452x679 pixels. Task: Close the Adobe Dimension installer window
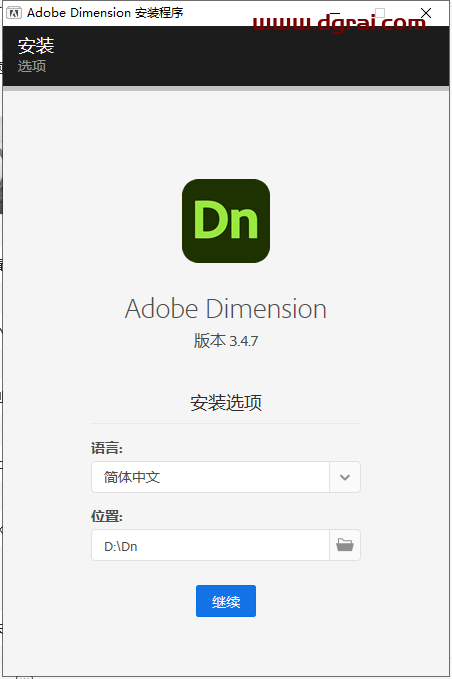426,13
